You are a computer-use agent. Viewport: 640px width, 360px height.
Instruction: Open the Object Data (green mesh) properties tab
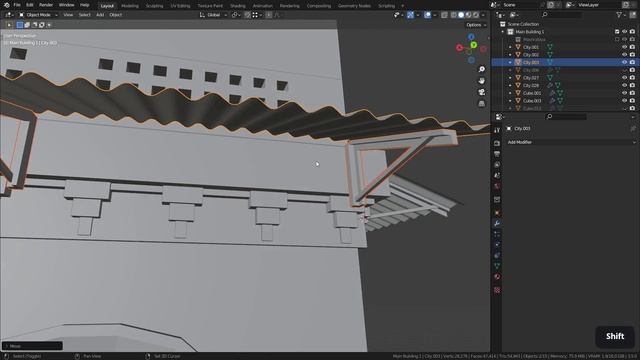pyautogui.click(x=497, y=266)
